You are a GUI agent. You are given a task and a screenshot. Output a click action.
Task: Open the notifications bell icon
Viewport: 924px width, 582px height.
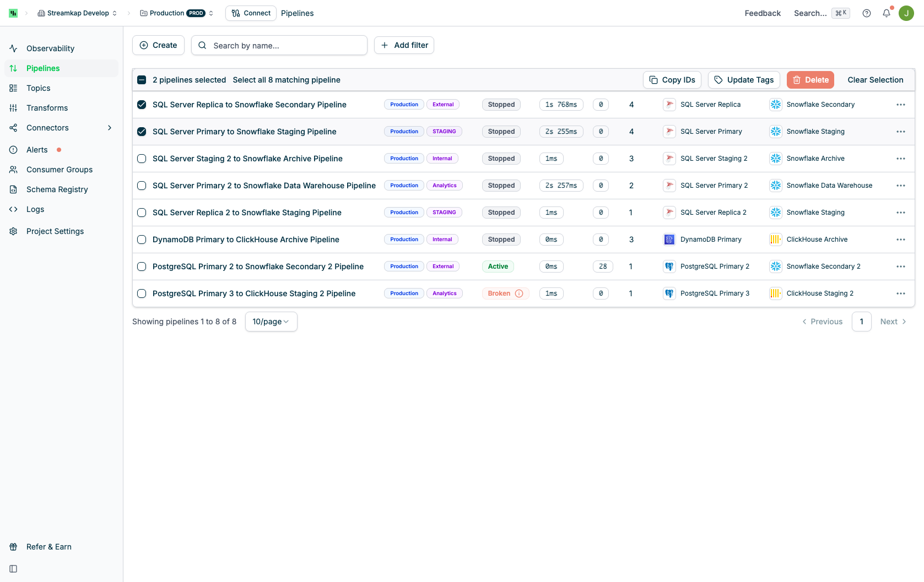click(887, 13)
